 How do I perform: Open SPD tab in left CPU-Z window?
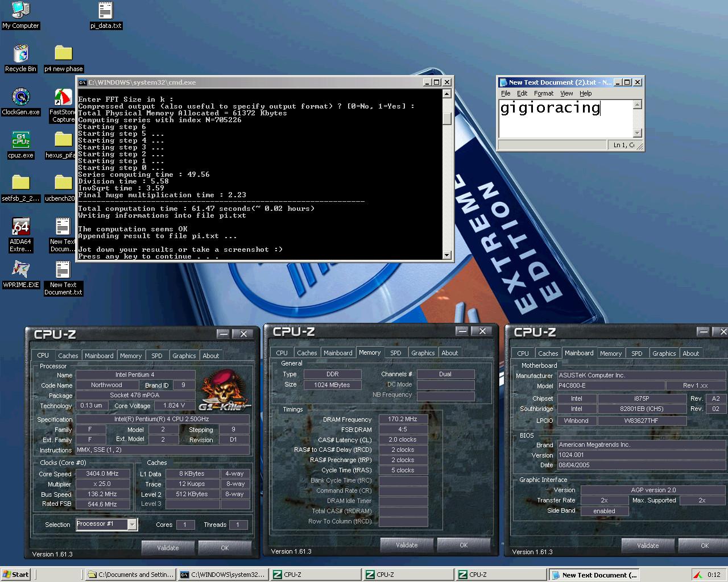(157, 356)
